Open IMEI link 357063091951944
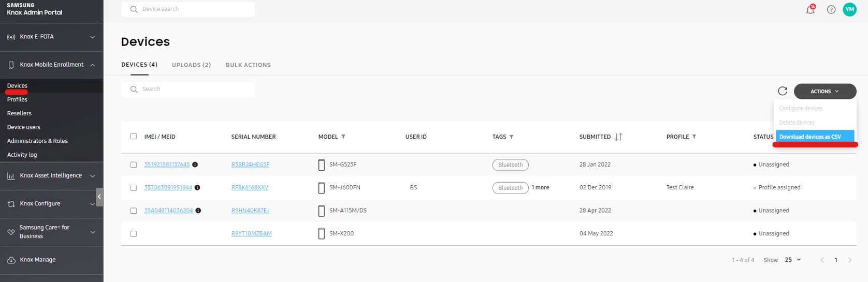This screenshot has height=282, width=868. (168, 187)
